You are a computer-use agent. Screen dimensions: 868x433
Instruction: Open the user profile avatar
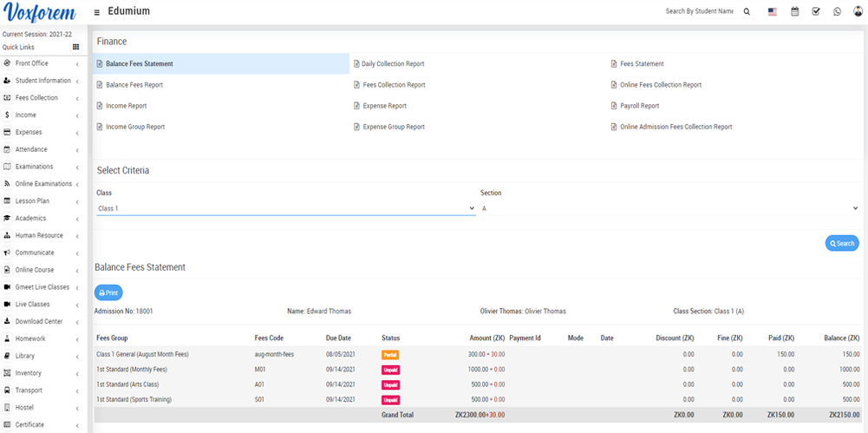tap(858, 11)
